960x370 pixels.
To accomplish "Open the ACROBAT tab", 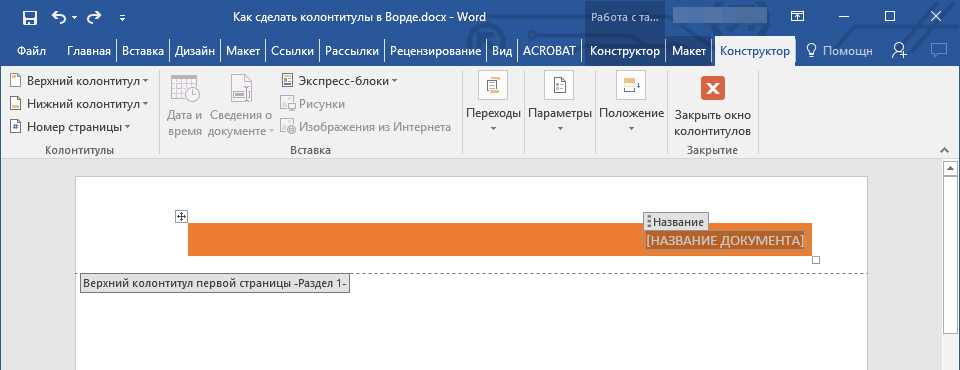I will tap(549, 51).
